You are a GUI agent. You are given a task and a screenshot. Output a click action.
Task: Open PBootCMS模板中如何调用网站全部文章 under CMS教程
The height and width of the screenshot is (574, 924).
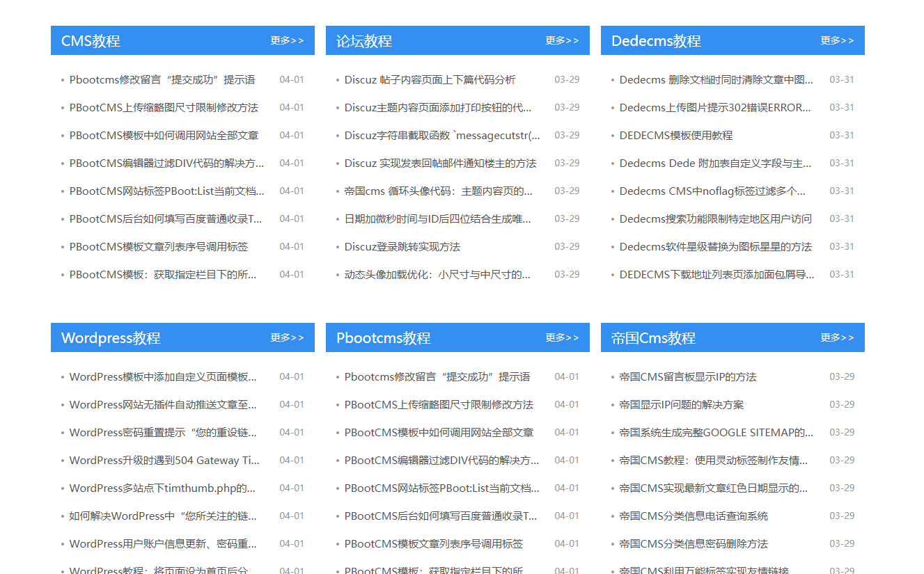pos(164,136)
